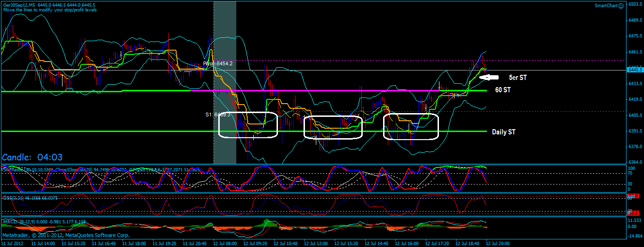This screenshot has height=247, width=644.
Task: Select the Pivot: 6454.2 label
Action: click(x=218, y=63)
